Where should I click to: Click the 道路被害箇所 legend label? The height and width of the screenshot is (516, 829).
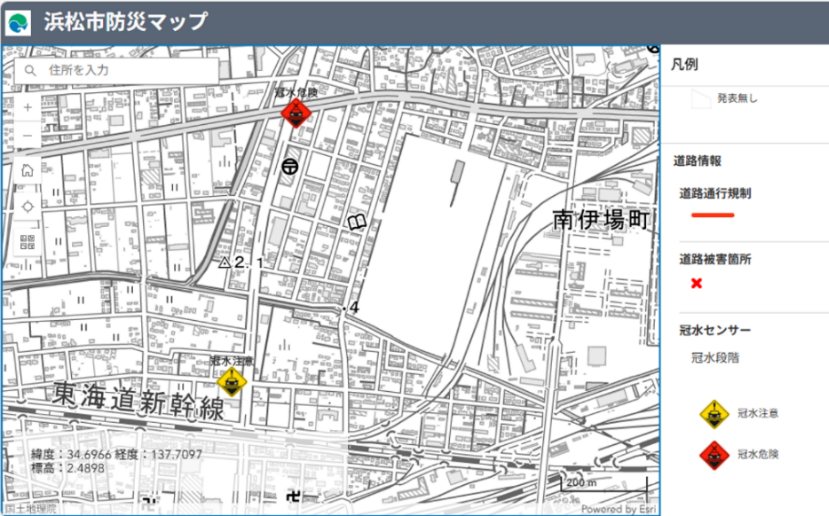(x=715, y=259)
